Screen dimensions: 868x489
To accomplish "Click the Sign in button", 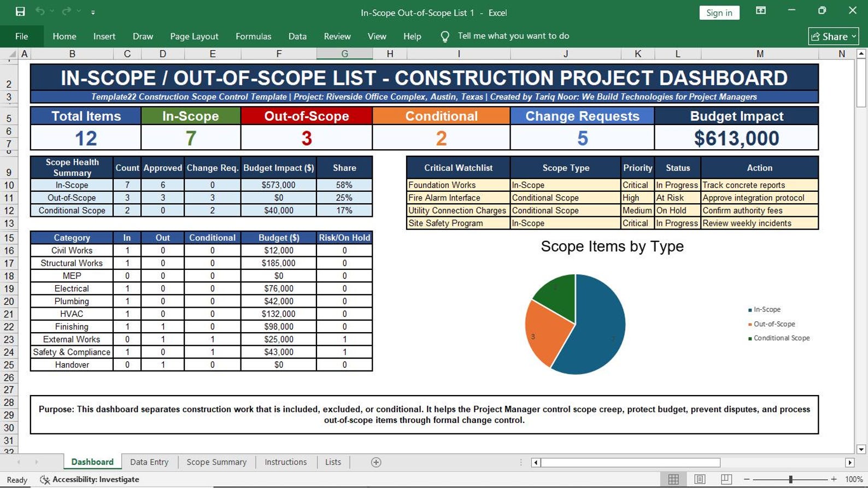I will click(719, 13).
